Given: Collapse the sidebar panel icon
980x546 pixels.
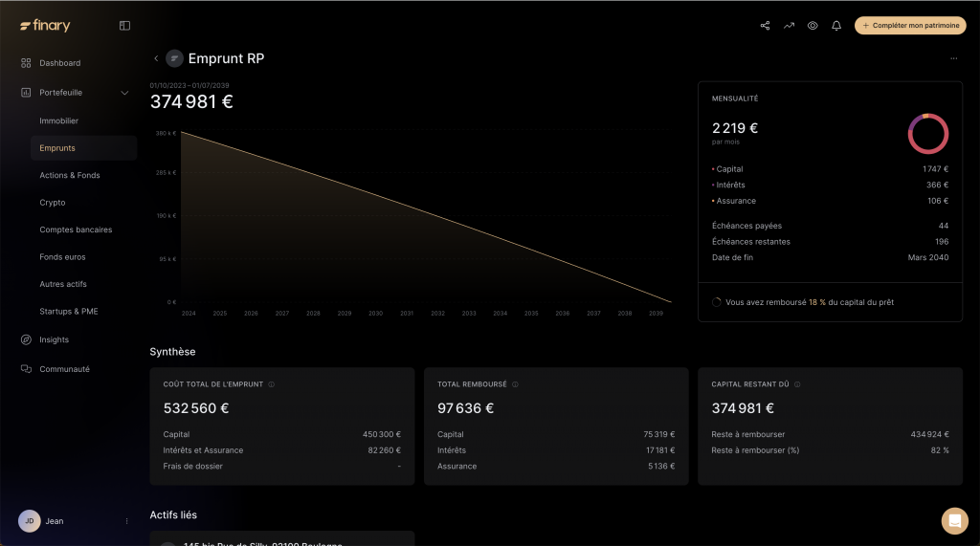Looking at the screenshot, I should click(125, 26).
